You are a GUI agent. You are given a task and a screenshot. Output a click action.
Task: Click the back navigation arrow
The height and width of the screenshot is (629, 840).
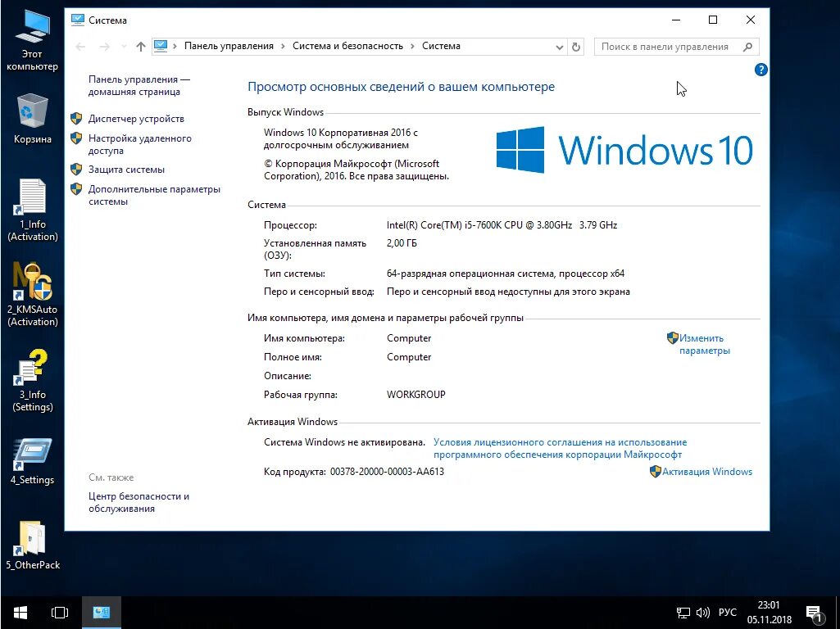click(81, 47)
